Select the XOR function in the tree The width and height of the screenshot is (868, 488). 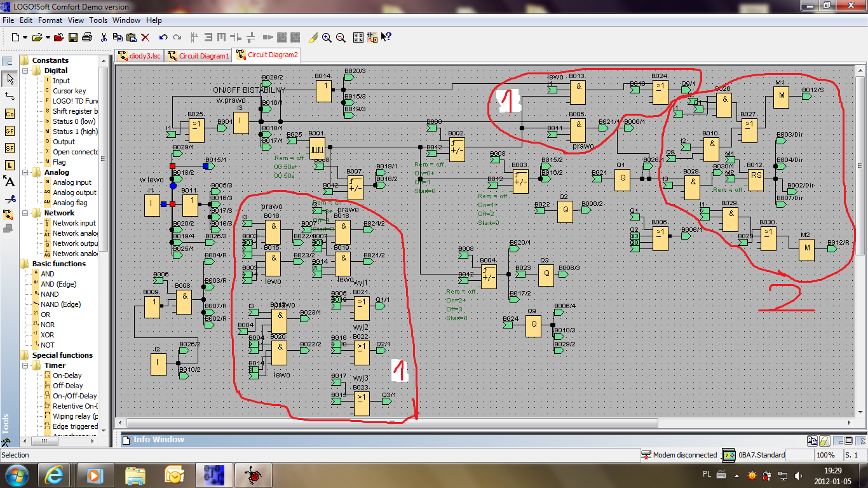point(47,335)
